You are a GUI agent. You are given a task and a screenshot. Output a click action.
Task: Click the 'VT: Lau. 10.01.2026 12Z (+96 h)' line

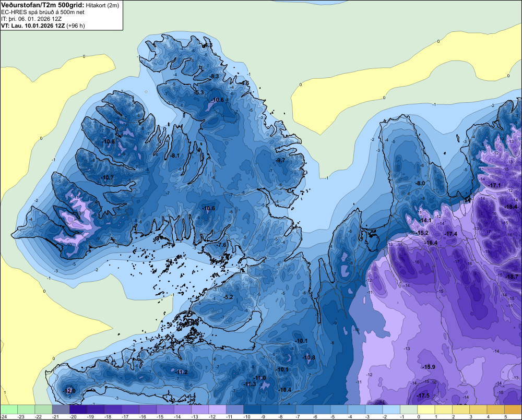pos(43,26)
